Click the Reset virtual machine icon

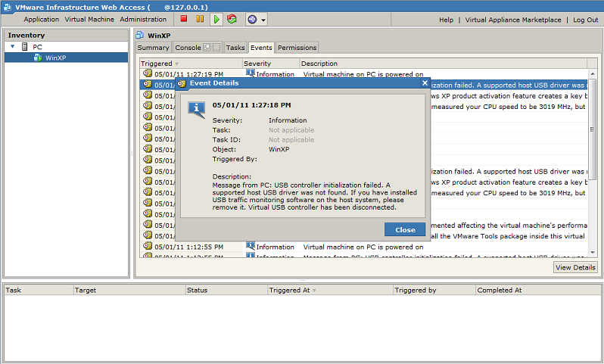[232, 19]
